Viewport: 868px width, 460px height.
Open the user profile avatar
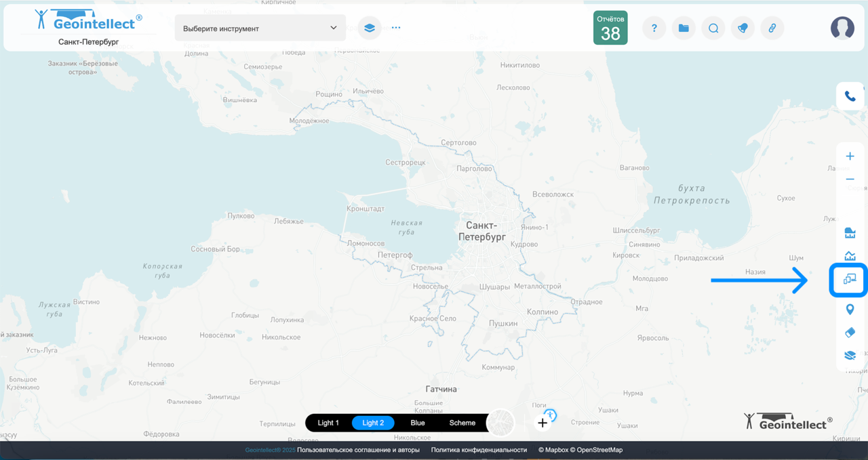pos(842,28)
